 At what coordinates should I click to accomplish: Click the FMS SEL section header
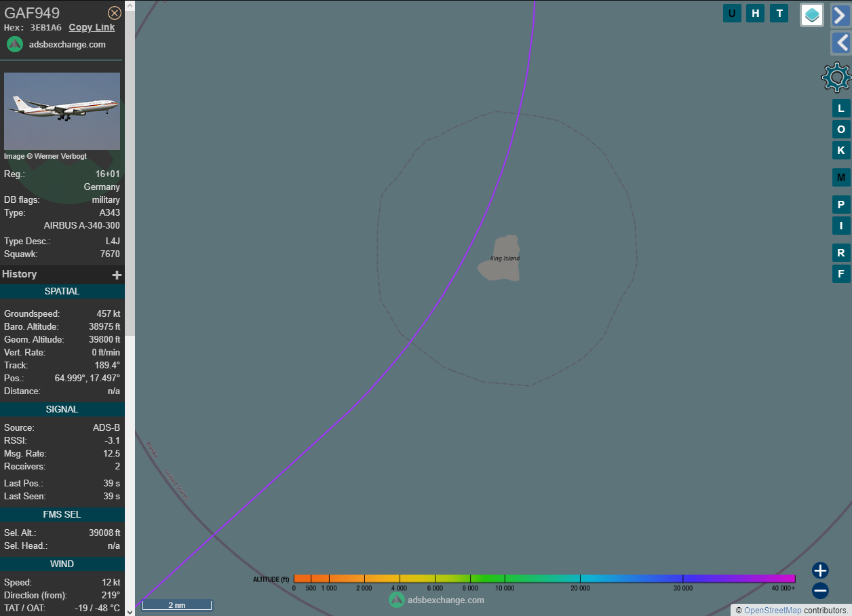pyautogui.click(x=62, y=515)
